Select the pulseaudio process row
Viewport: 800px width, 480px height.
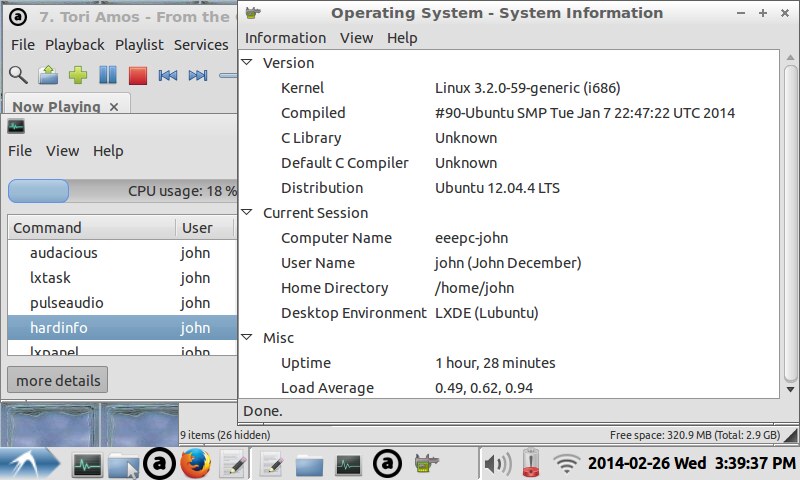click(122, 303)
